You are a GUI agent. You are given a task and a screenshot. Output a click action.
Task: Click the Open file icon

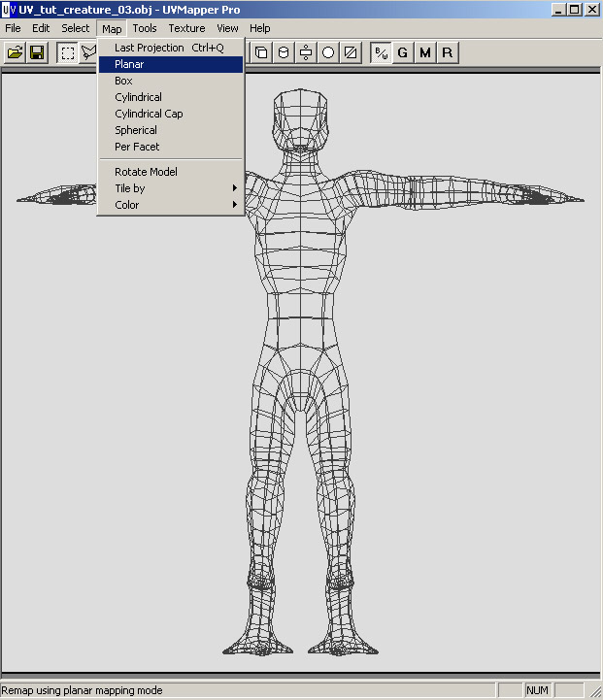click(15, 52)
